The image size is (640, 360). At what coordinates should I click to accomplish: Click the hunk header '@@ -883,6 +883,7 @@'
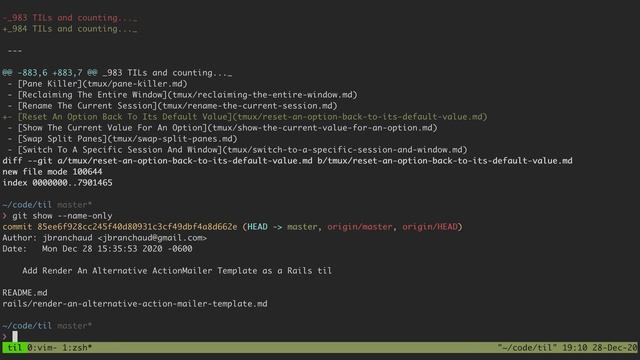pos(50,73)
